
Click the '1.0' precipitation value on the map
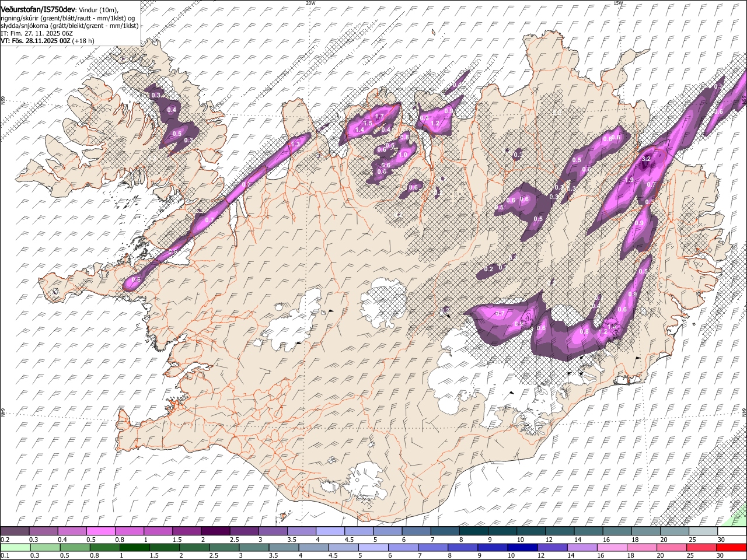pos(403,155)
